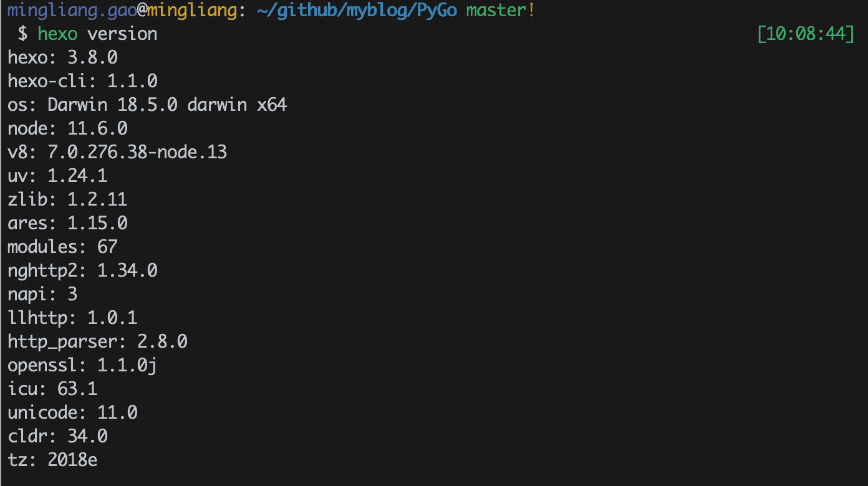
Task: Click the modules: 67 line
Action: pos(62,247)
